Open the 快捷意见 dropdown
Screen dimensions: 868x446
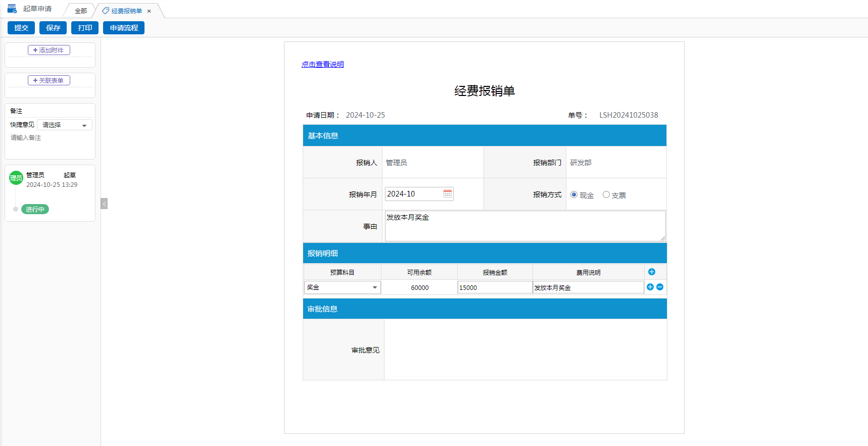coord(65,125)
